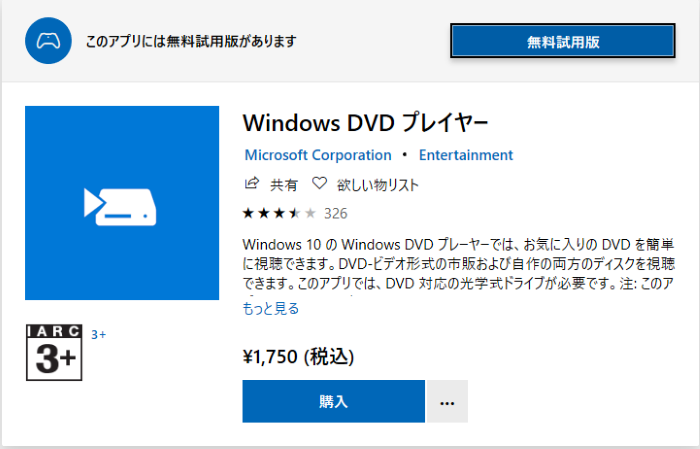Expand description with もっと見る
The image size is (700, 449).
click(271, 309)
